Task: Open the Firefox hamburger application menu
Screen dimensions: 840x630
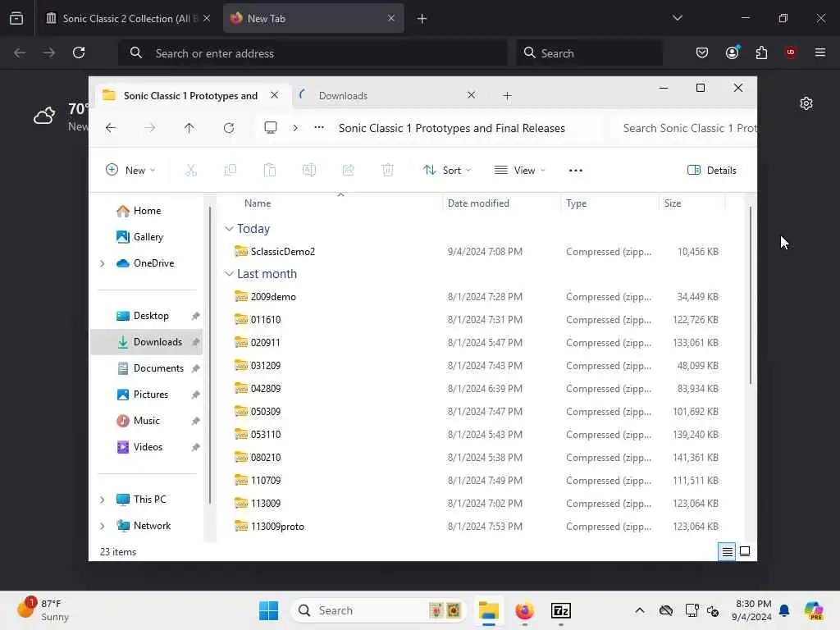Action: point(820,52)
